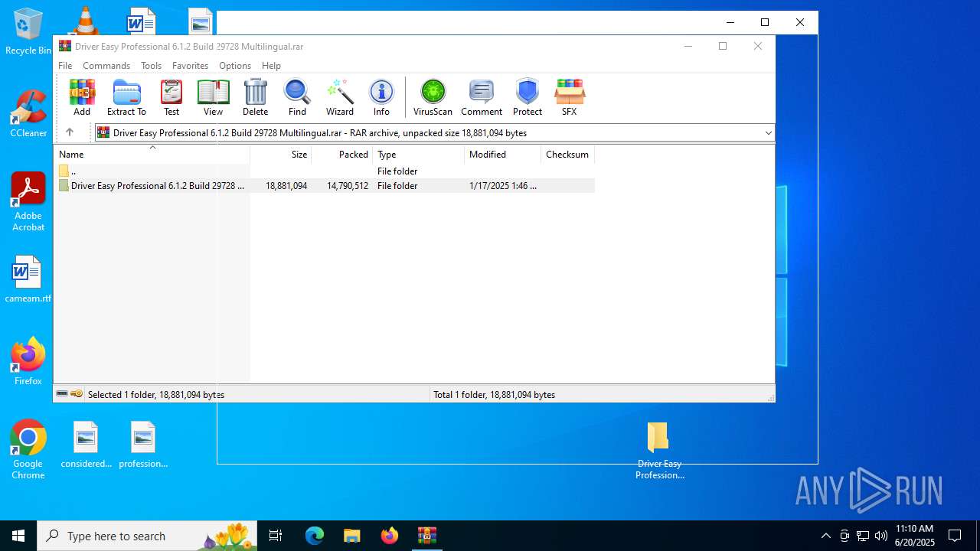This screenshot has height=551, width=980.
Task: Click the Extract To toolbar icon
Action: [126, 97]
